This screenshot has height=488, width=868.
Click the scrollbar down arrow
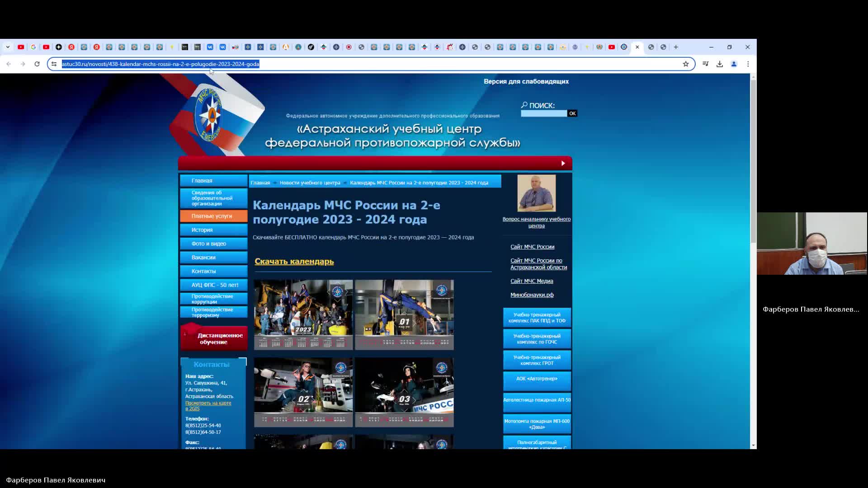(753, 446)
